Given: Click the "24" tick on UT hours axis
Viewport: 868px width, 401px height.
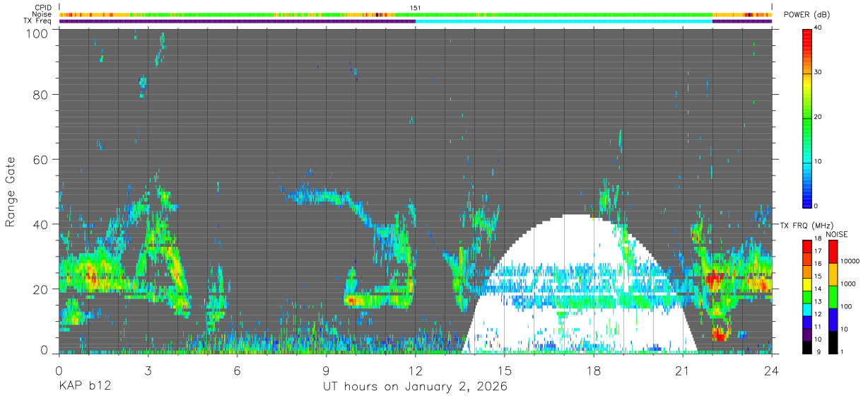Looking at the screenshot, I should [x=772, y=370].
